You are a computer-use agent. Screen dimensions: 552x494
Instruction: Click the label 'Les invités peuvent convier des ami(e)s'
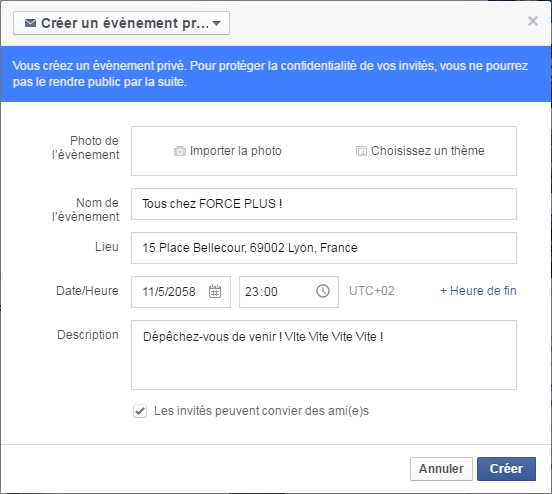[x=261, y=411]
